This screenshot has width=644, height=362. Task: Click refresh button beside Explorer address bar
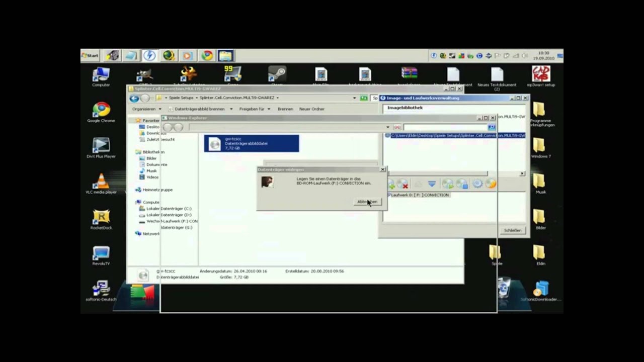[364, 98]
